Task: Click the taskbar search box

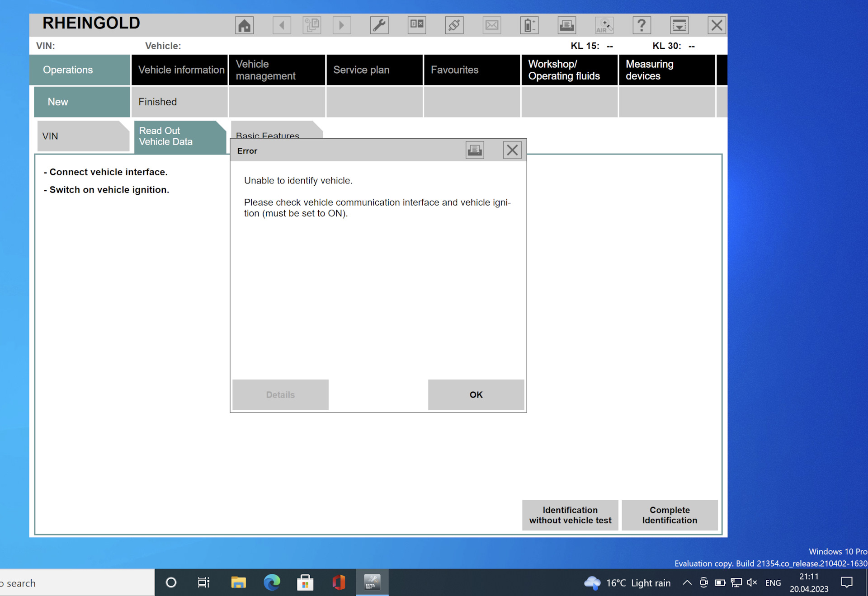Action: (x=77, y=583)
